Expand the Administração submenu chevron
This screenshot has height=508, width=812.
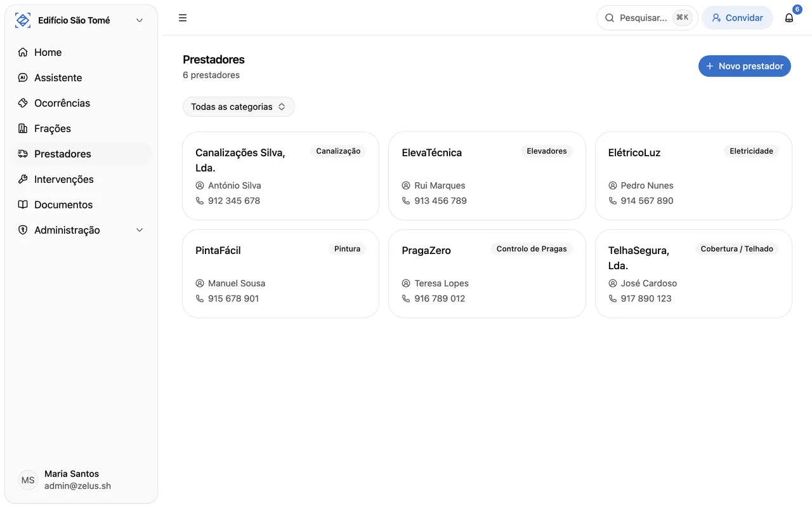(140, 230)
